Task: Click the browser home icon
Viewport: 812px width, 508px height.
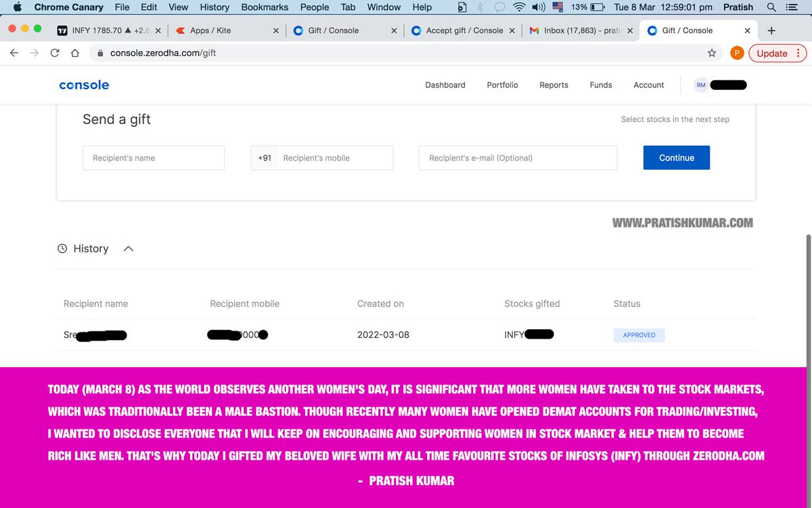Action: tap(74, 53)
